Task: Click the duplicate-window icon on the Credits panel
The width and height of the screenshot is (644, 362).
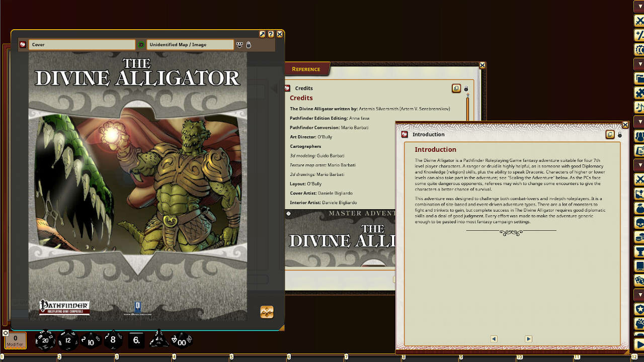Action: pos(455,88)
